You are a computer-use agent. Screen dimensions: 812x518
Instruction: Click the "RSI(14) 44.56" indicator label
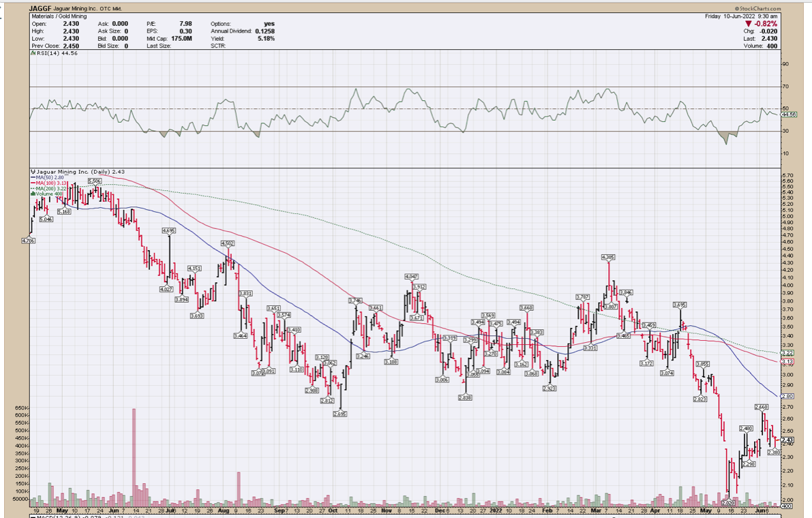tap(57, 52)
